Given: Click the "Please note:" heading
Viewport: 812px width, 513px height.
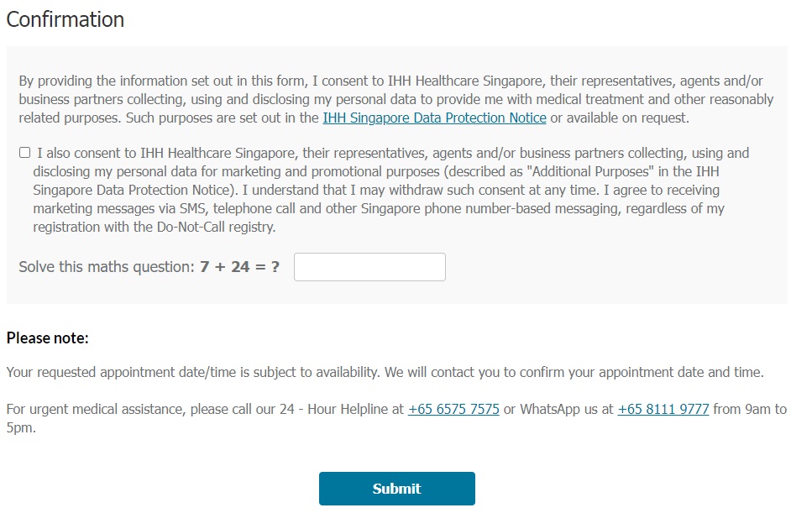Looking at the screenshot, I should tap(48, 338).
